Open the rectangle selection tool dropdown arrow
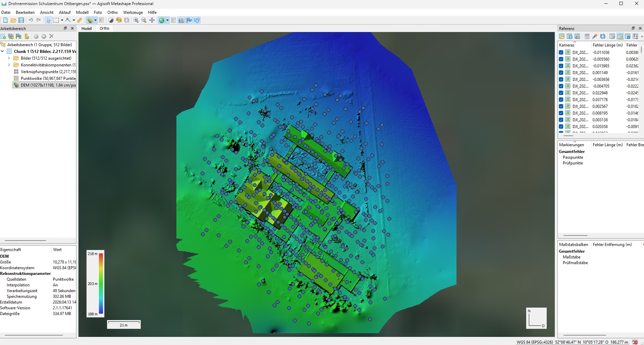 coord(62,20)
